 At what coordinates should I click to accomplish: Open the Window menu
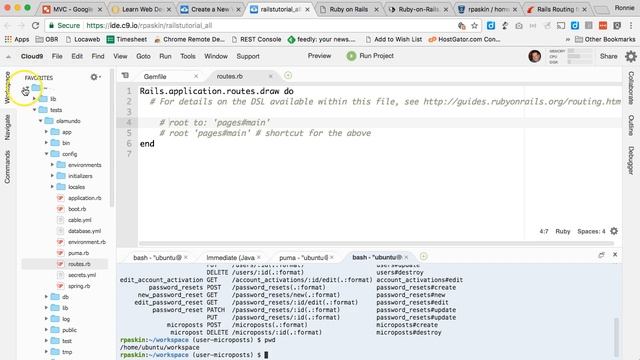click(x=216, y=56)
